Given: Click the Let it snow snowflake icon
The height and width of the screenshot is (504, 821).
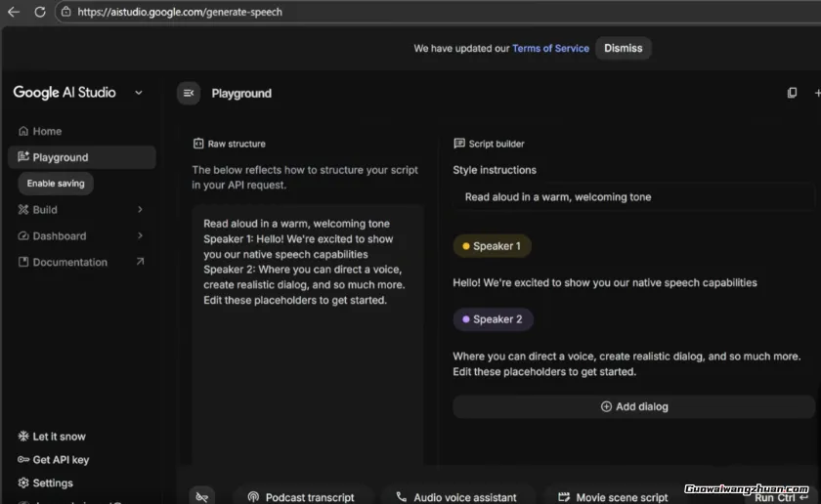Looking at the screenshot, I should pyautogui.click(x=23, y=437).
